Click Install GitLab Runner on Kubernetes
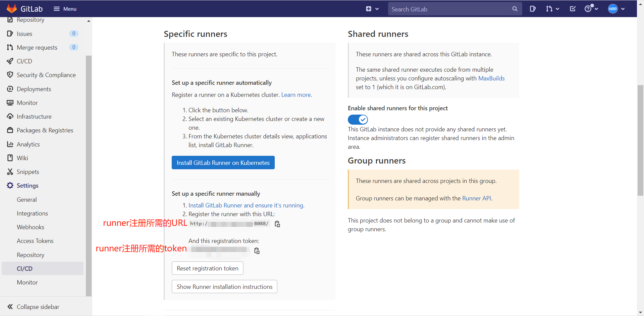 point(223,163)
